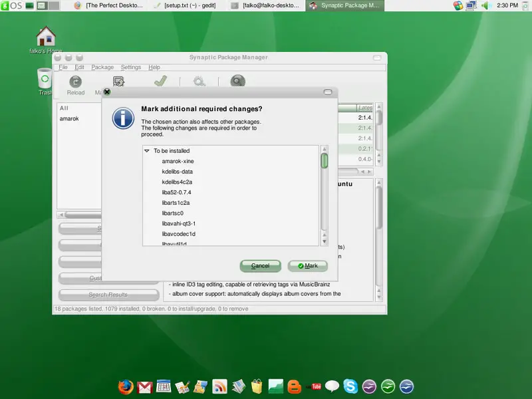Click the Latest Version column header

(x=364, y=108)
